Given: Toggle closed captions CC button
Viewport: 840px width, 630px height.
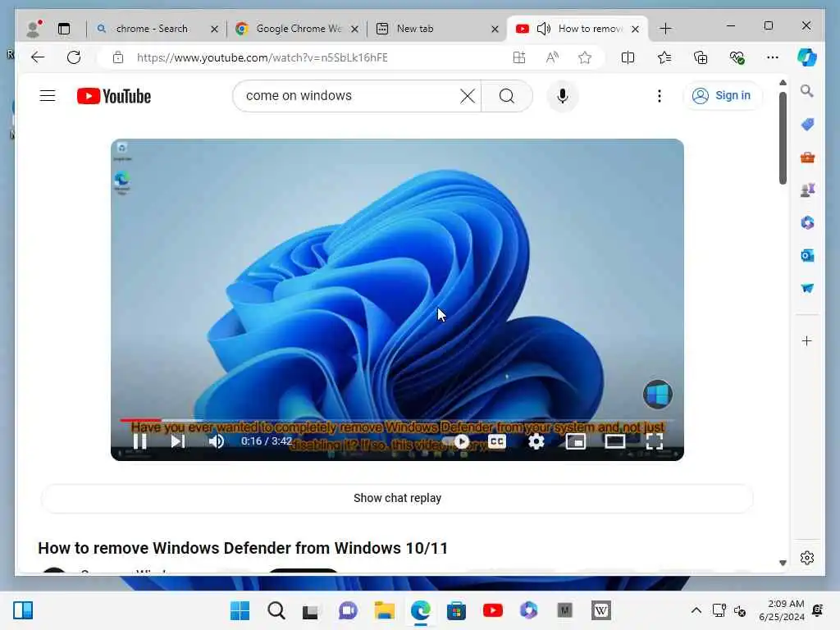Looking at the screenshot, I should pyautogui.click(x=496, y=441).
